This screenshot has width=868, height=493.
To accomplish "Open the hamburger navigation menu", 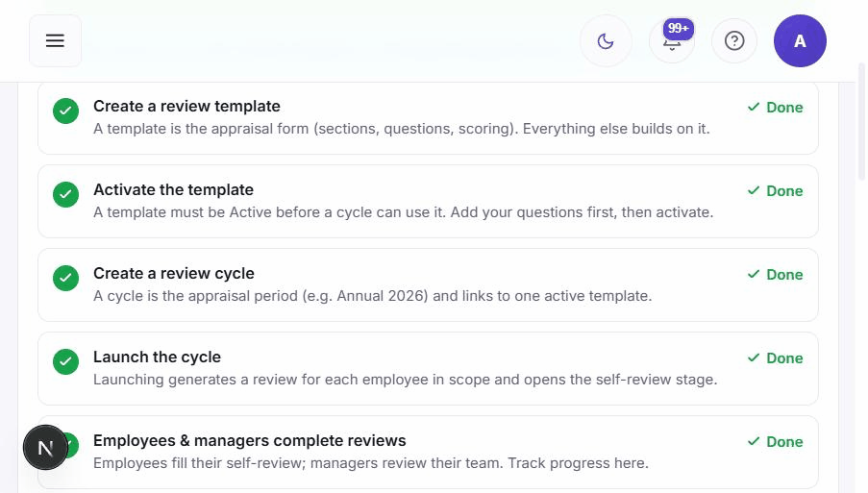I will (x=55, y=41).
